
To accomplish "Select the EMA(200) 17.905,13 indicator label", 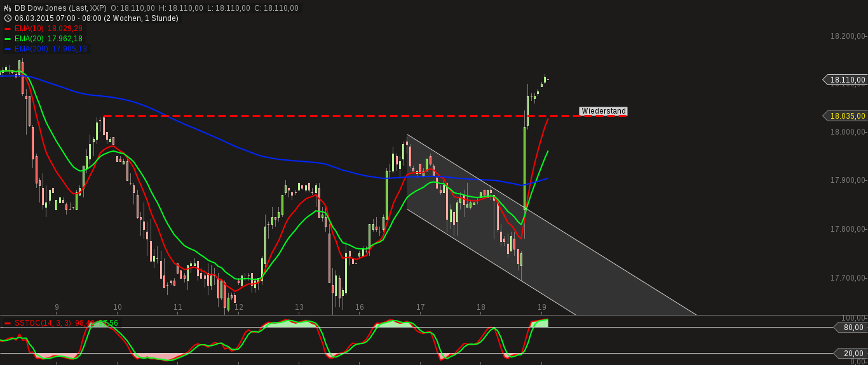I will 51,49.
